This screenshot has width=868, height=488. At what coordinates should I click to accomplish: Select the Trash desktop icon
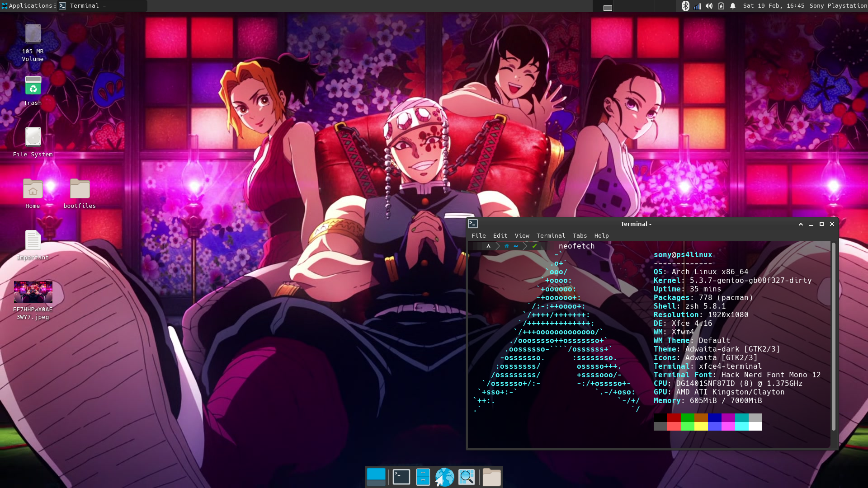point(33,90)
